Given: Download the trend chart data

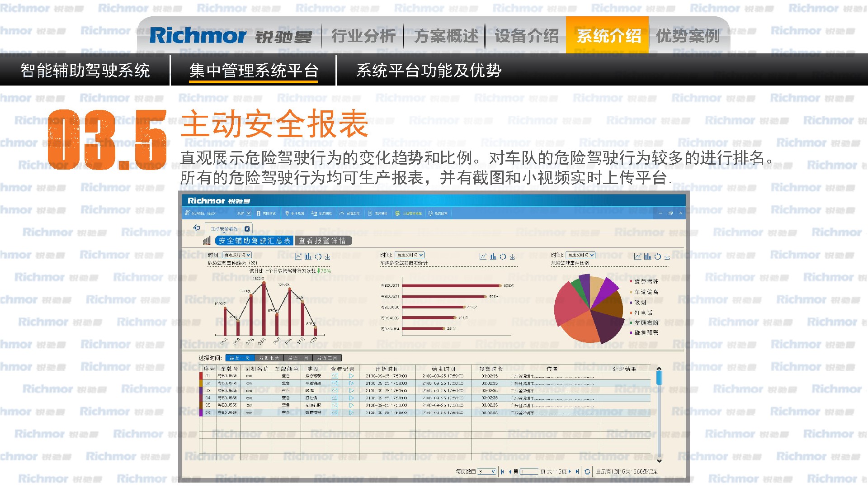Looking at the screenshot, I should click(327, 256).
